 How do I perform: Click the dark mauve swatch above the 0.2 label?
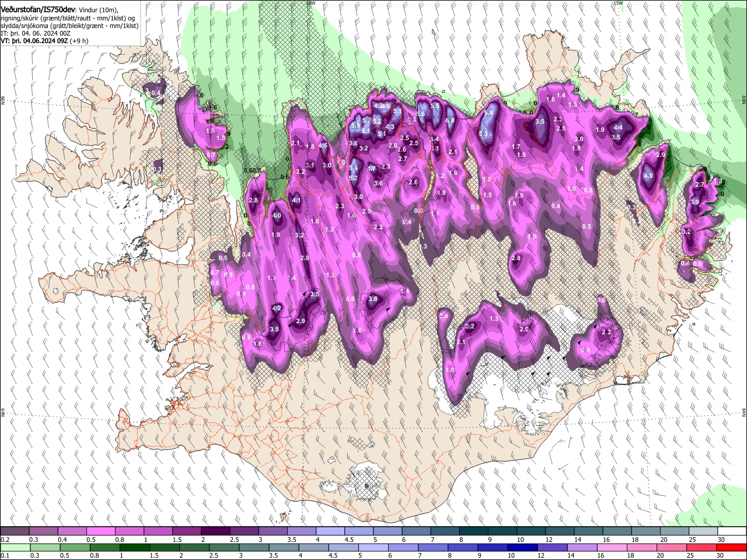click(15, 531)
